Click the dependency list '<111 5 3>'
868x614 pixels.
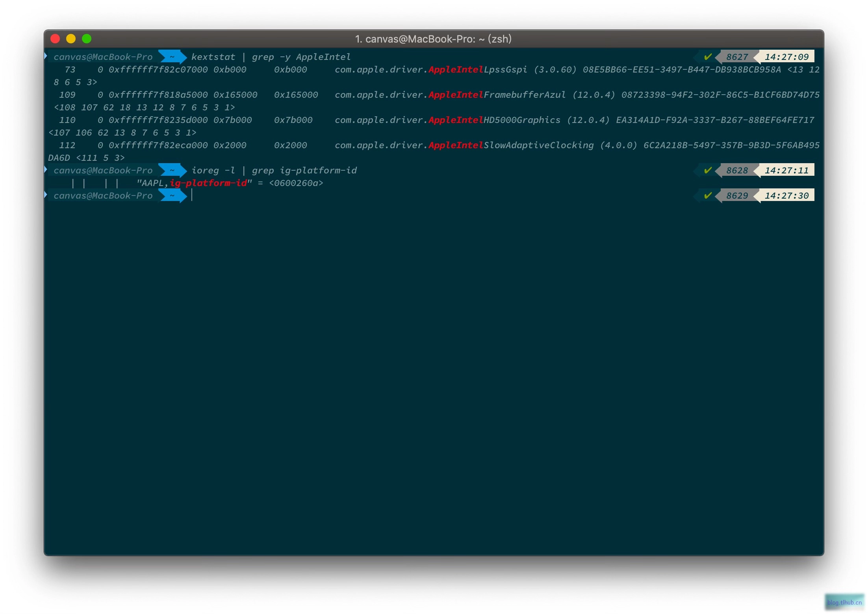coord(100,158)
